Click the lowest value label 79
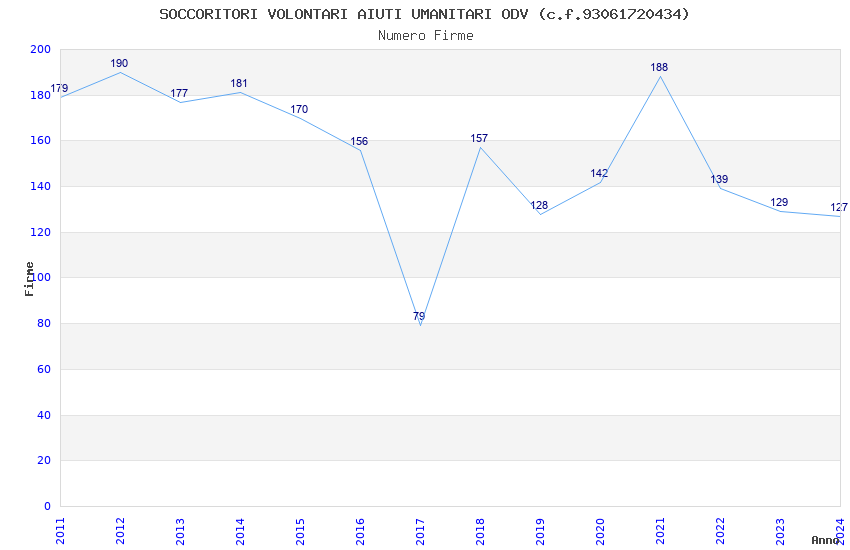This screenshot has width=850, height=550. coord(419,316)
